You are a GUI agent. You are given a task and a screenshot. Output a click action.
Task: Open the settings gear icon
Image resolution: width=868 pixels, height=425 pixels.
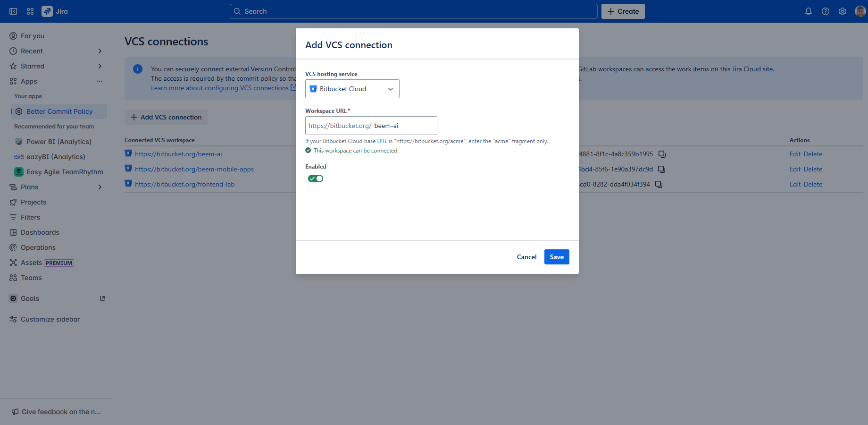click(x=843, y=11)
